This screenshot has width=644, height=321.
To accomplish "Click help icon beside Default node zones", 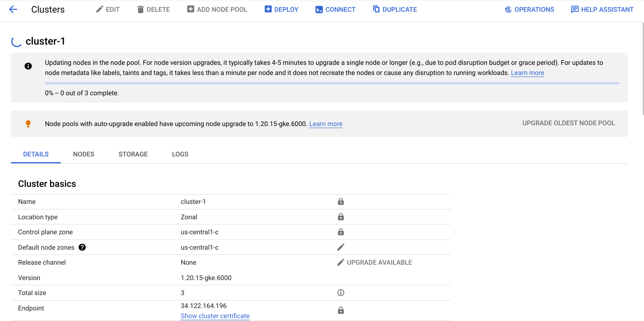I will pos(82,247).
